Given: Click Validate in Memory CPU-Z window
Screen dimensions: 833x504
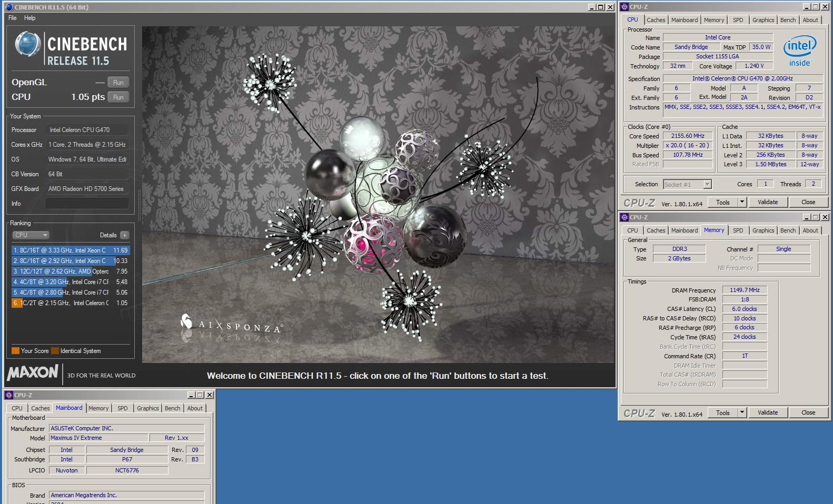Looking at the screenshot, I should (768, 413).
